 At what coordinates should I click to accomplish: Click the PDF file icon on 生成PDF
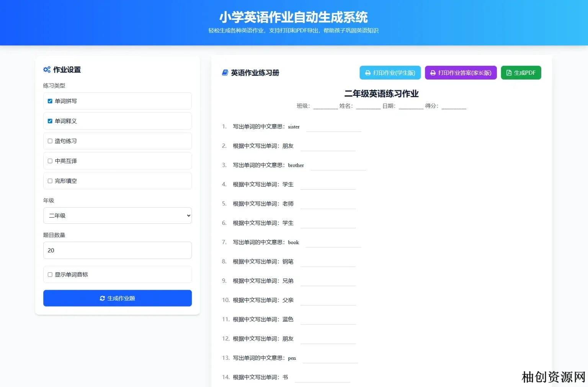(509, 73)
